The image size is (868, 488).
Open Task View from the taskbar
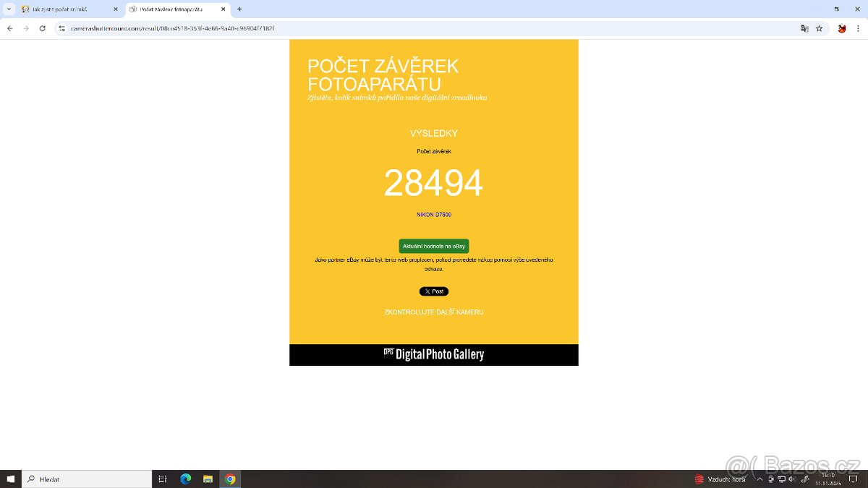pyautogui.click(x=163, y=479)
